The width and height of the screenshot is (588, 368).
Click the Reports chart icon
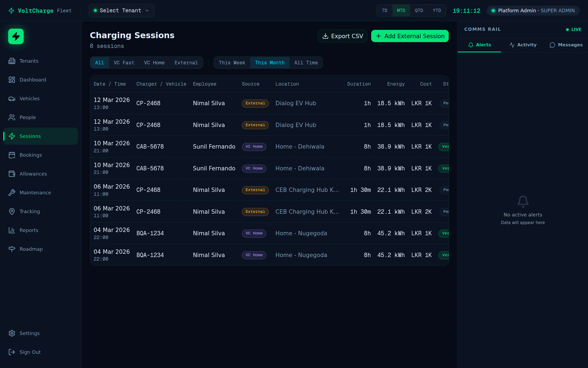12,230
